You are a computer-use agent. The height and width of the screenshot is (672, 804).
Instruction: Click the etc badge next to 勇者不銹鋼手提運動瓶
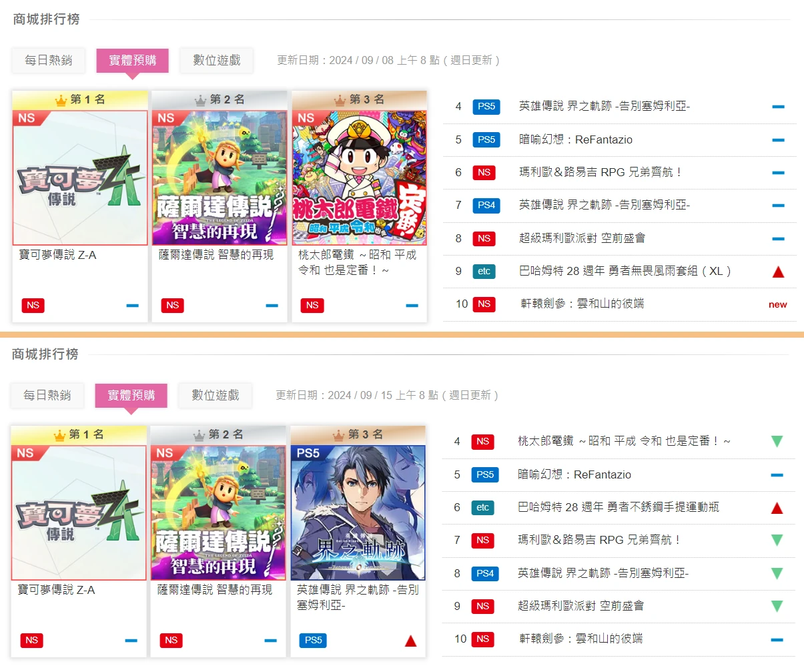(482, 507)
